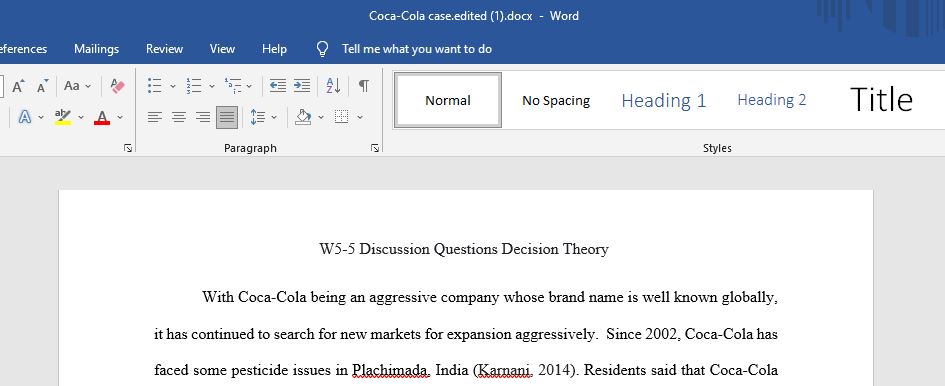Screen dimensions: 945x386
Task: Toggle Center paragraph alignment
Action: click(179, 117)
